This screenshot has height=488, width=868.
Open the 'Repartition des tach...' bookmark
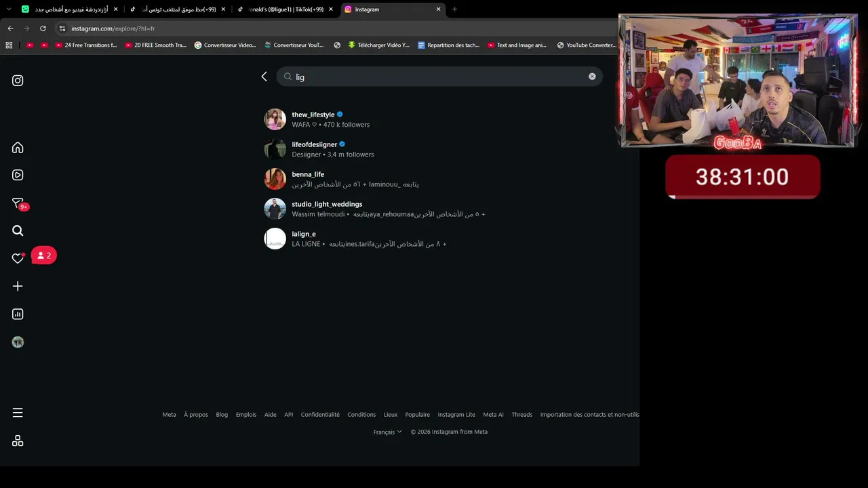point(449,45)
